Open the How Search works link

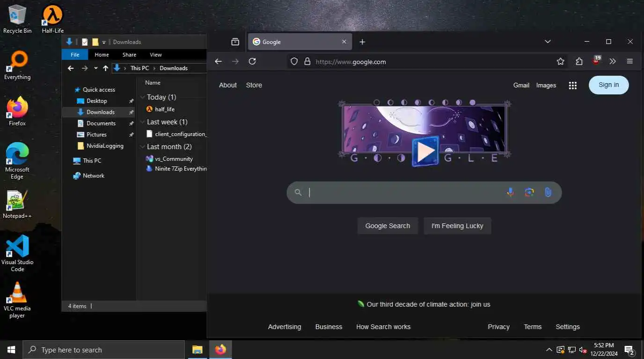click(x=383, y=327)
